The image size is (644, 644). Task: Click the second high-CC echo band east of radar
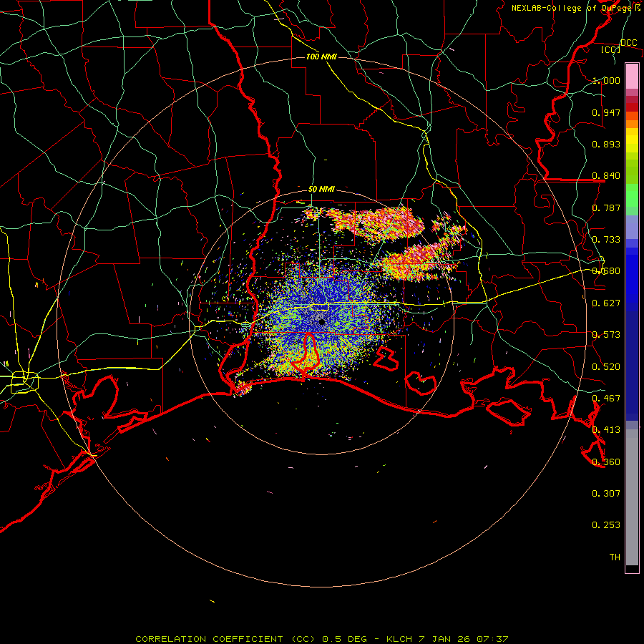423,257
